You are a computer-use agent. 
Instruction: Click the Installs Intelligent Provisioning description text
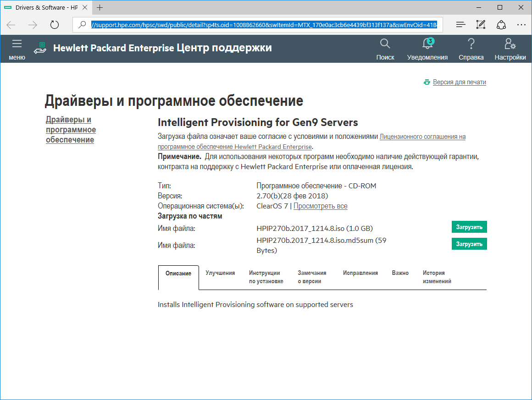(255, 304)
